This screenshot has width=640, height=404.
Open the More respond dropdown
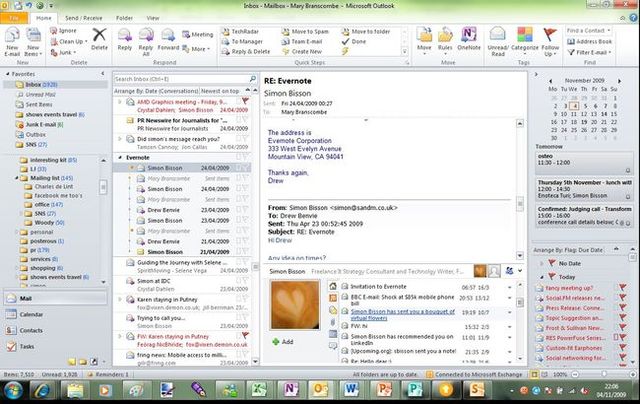[x=196, y=49]
